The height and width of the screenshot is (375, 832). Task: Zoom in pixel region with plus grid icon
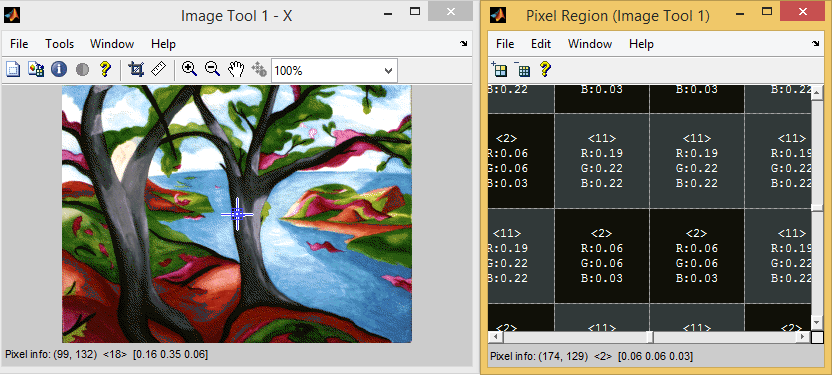pos(499,69)
